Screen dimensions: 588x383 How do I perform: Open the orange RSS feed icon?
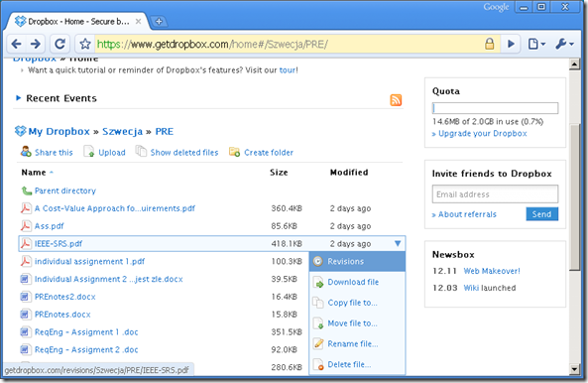[396, 100]
